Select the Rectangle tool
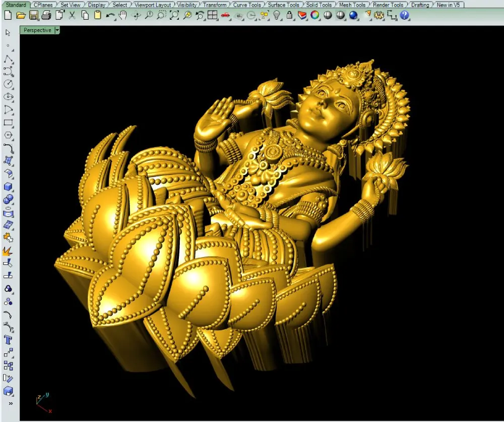504x422 pixels. click(9, 123)
